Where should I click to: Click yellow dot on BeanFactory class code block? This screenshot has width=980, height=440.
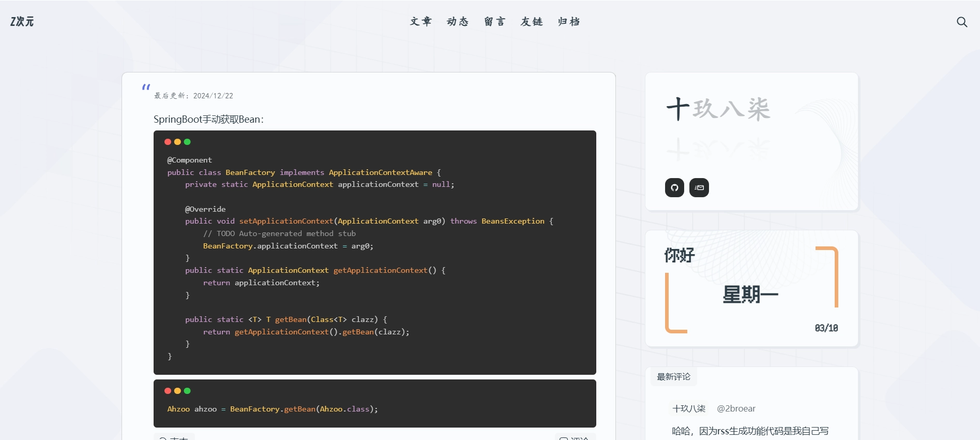point(177,142)
